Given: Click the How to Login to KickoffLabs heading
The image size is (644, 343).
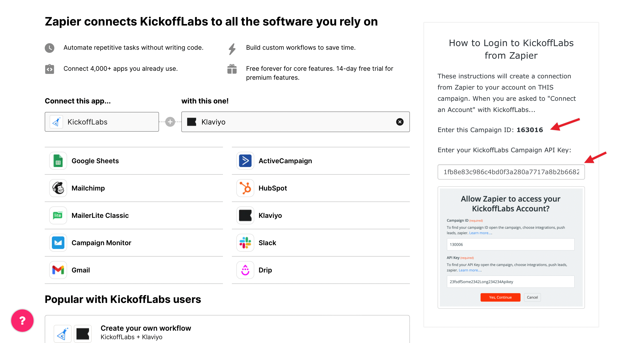Looking at the screenshot, I should tap(511, 49).
